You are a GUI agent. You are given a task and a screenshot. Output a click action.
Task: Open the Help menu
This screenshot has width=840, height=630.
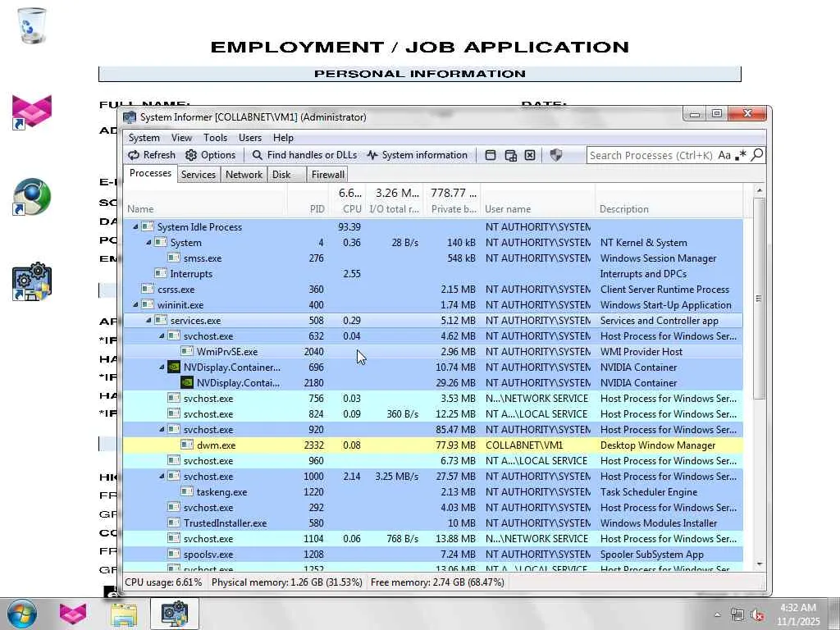coord(283,138)
